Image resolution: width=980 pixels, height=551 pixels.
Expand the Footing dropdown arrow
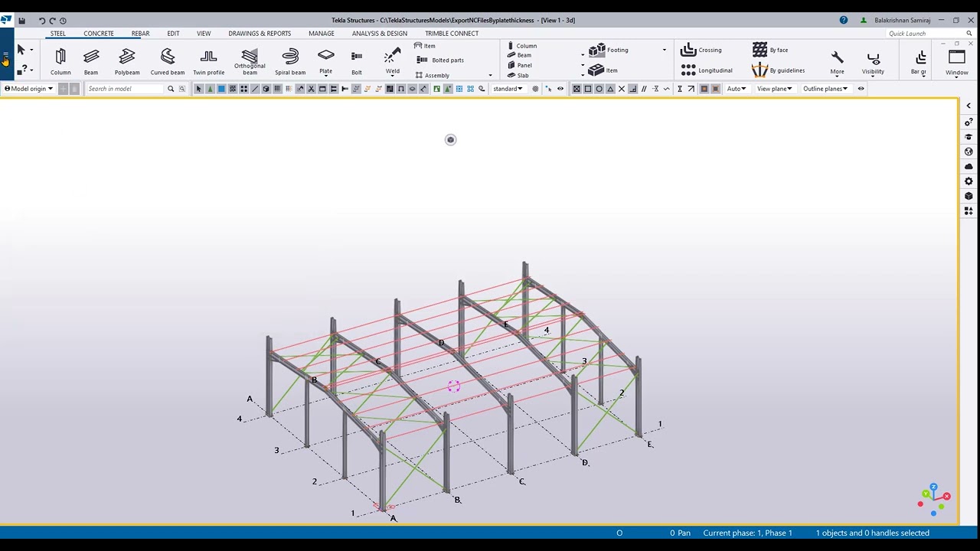pos(664,51)
